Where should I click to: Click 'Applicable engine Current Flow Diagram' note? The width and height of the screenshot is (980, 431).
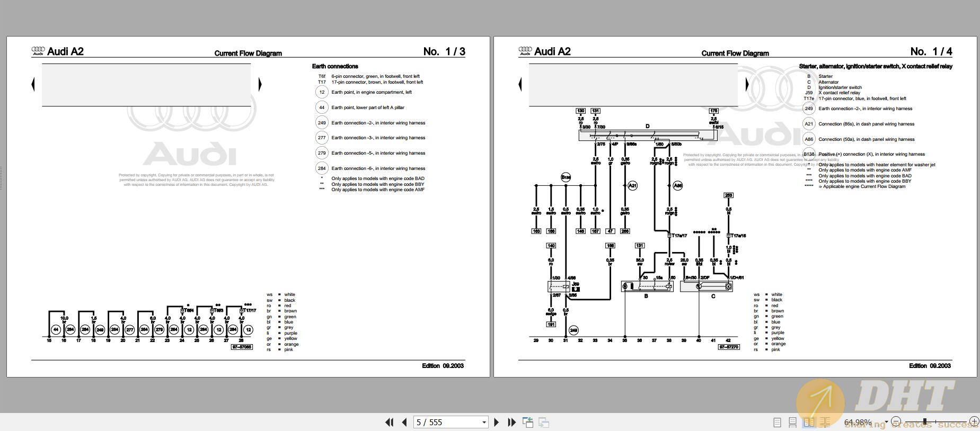point(862,186)
